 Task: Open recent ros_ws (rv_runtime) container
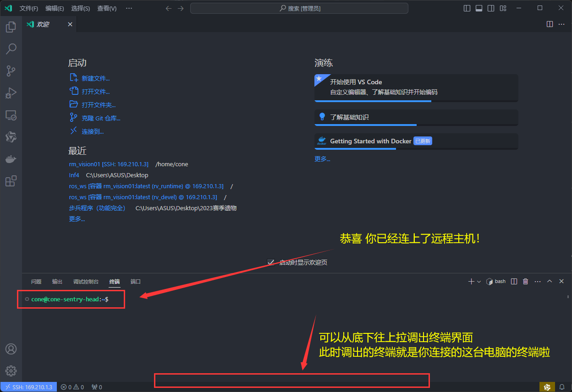[146, 186]
